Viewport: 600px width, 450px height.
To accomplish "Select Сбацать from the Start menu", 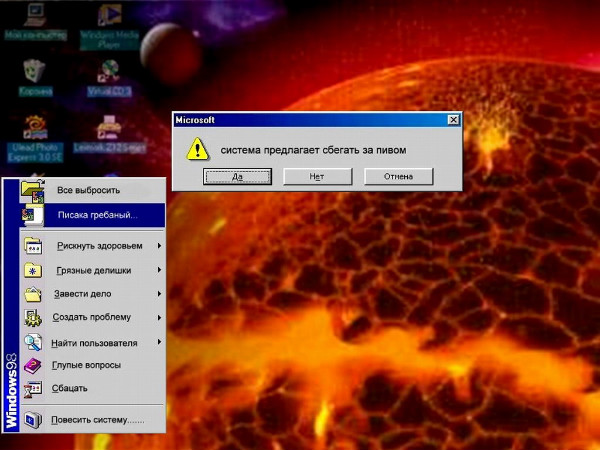I will [70, 388].
